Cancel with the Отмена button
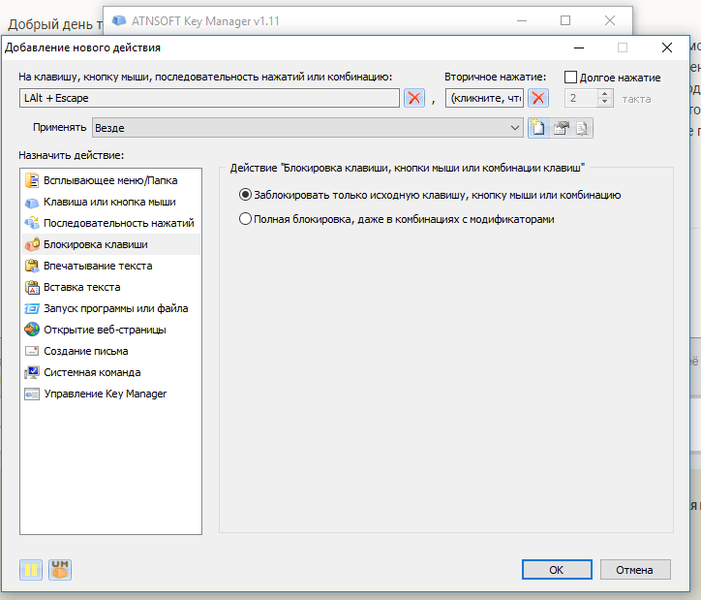The height and width of the screenshot is (600, 701). click(635, 570)
